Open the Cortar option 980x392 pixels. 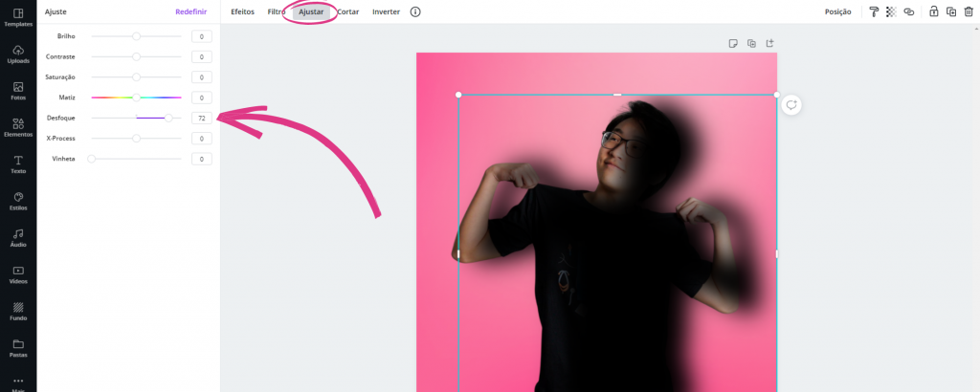(348, 11)
